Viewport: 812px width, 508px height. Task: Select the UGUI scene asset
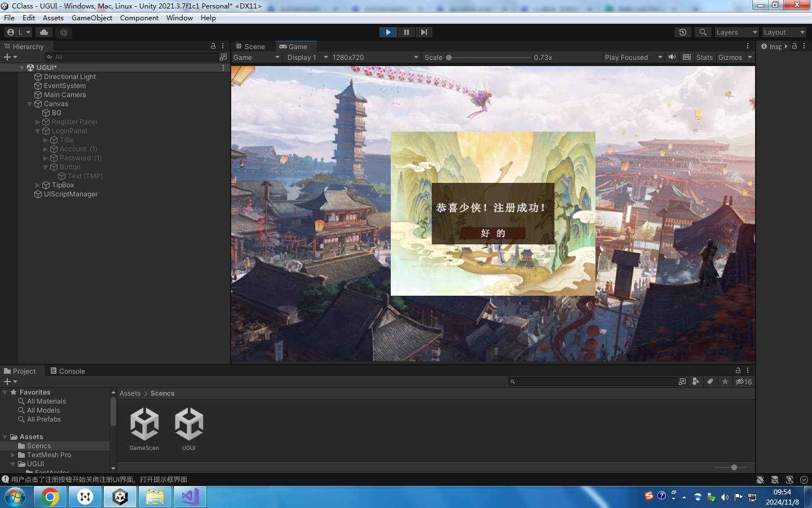pyautogui.click(x=189, y=429)
